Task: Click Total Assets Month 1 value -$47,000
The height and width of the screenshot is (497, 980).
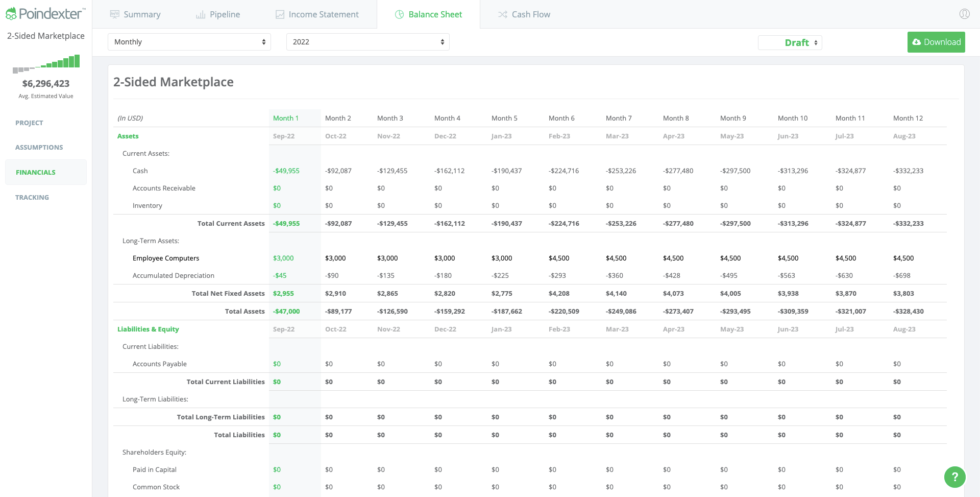Action: coord(286,311)
